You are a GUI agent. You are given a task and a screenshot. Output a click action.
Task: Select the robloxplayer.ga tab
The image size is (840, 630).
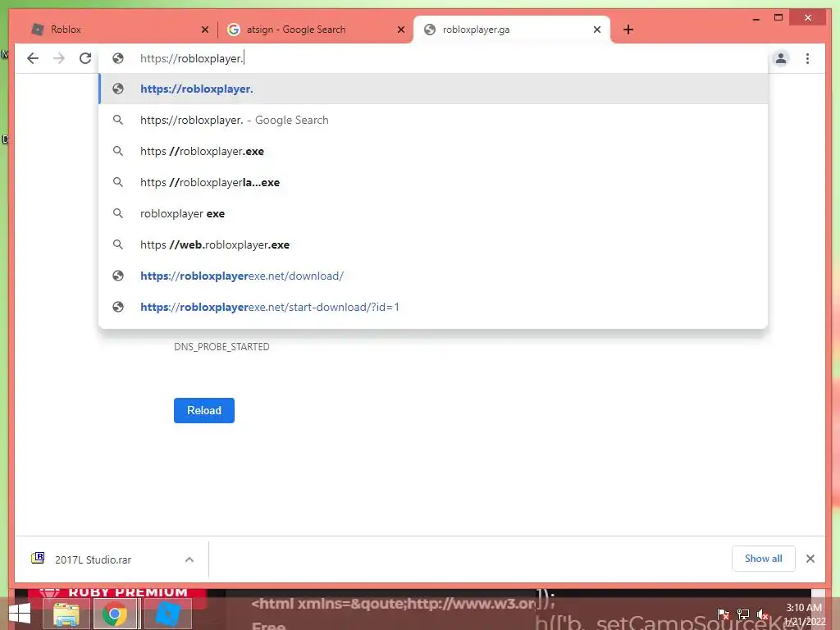(x=512, y=30)
